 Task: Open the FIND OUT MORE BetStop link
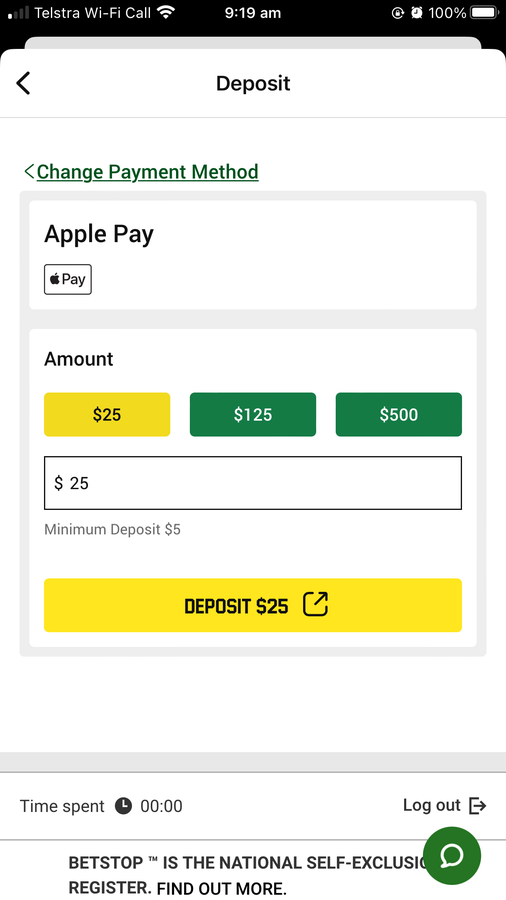[x=221, y=889]
